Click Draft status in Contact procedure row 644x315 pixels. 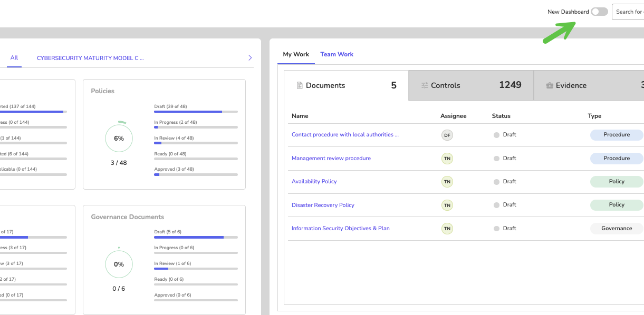tap(505, 134)
